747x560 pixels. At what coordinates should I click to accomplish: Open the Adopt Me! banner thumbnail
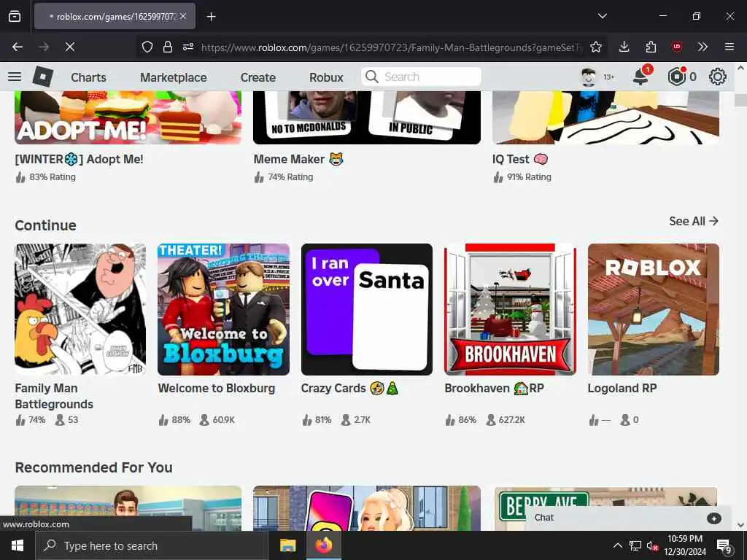(128, 117)
